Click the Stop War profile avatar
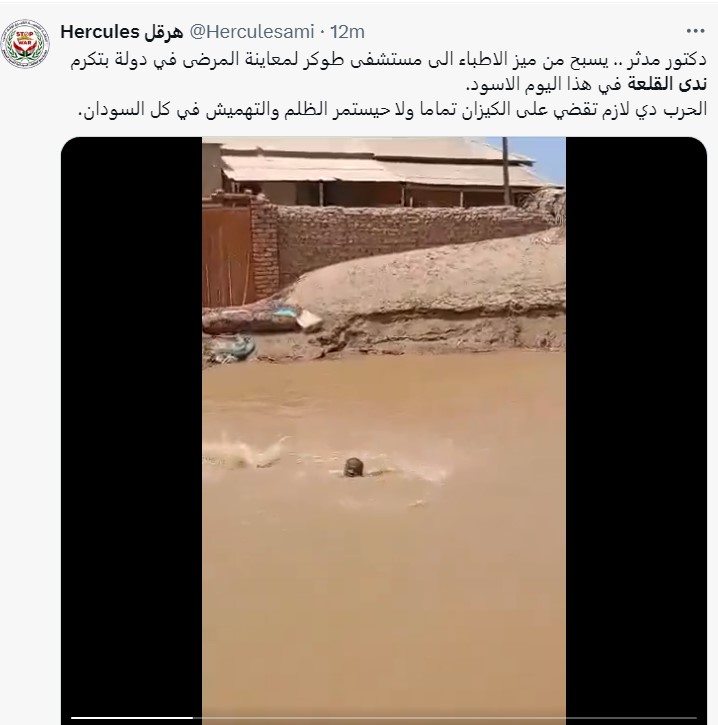 [x=25, y=44]
